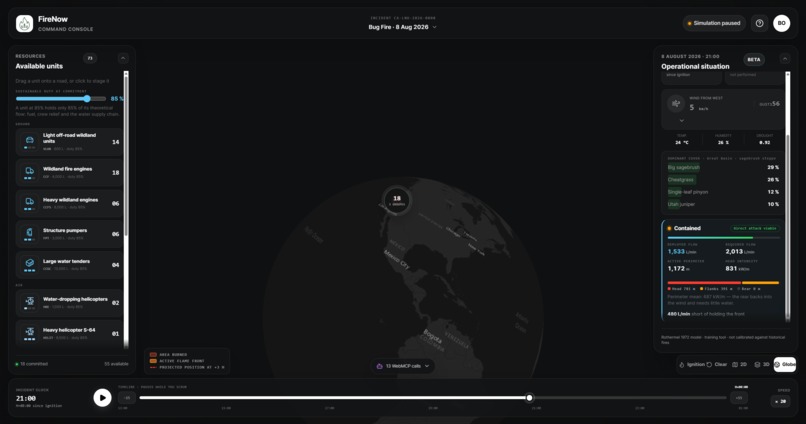Image resolution: width=806 pixels, height=424 pixels.
Task: Click the Light off-road wildland units icon
Action: (x=30, y=142)
